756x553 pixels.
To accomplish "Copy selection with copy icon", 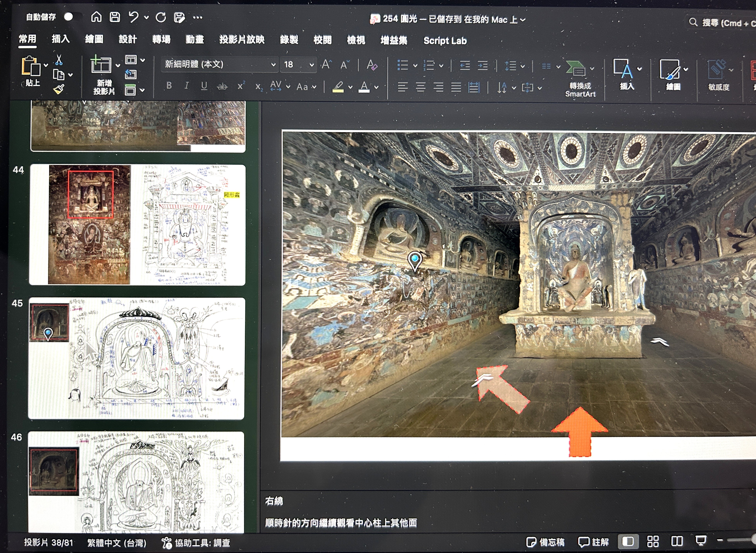I will point(59,75).
